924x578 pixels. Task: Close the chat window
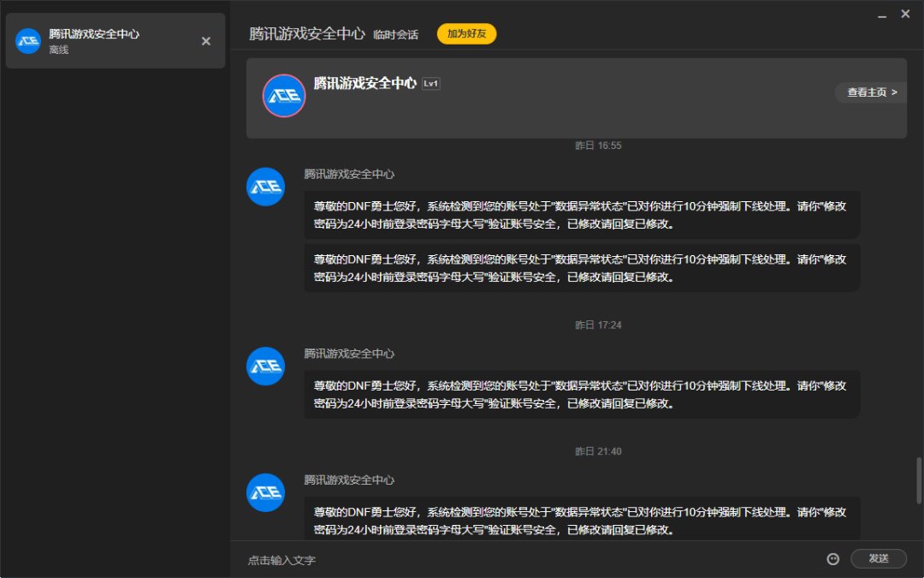(x=906, y=14)
